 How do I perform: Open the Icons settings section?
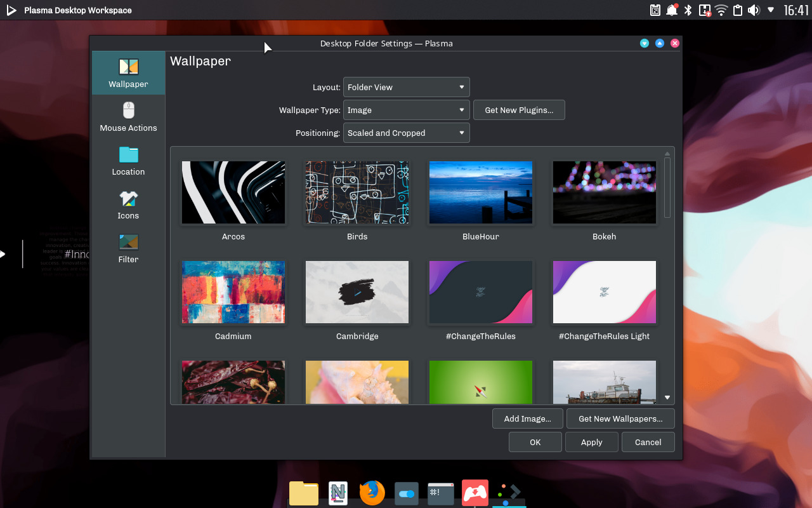coord(128,204)
